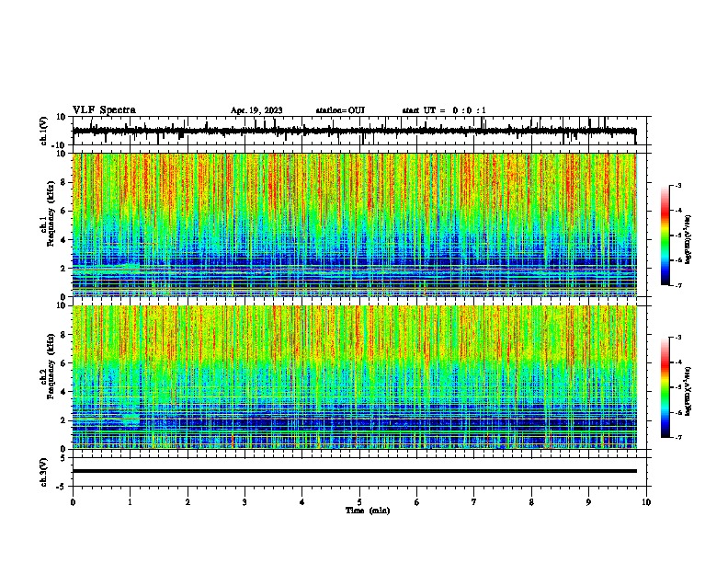This screenshot has width=728, height=563.
Task: Click inside the ch.1 spectrogram panel
Action: pos(354,224)
